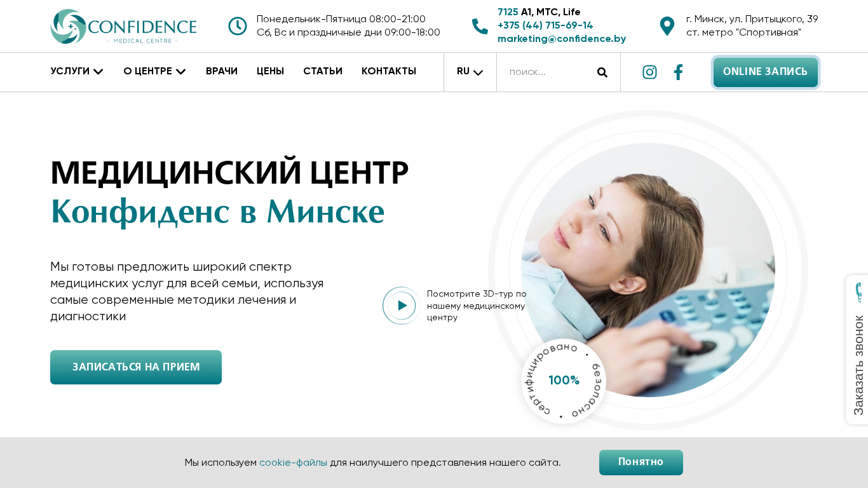Click the map pin location icon
The height and width of the screenshot is (488, 868).
point(667,26)
